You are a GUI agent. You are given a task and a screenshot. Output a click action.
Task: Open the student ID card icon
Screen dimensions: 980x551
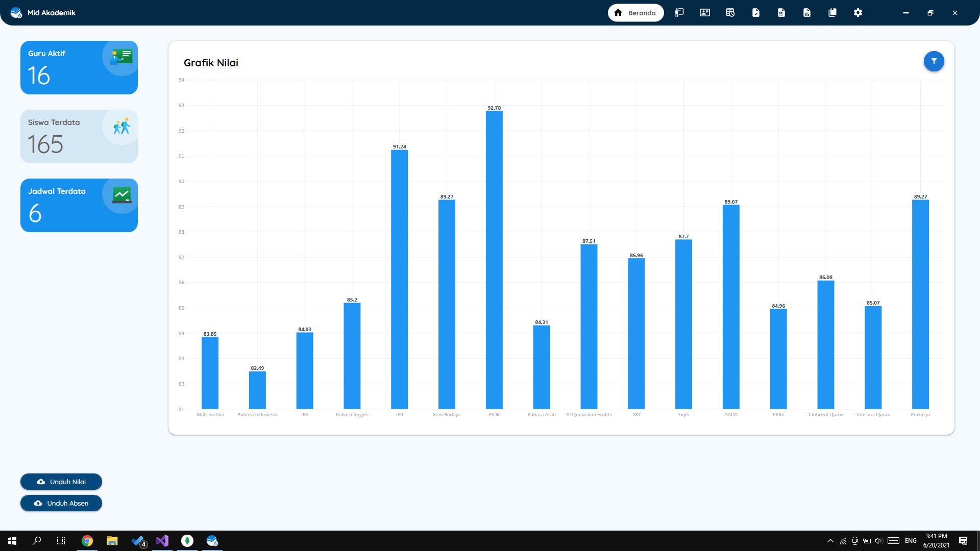pos(704,13)
